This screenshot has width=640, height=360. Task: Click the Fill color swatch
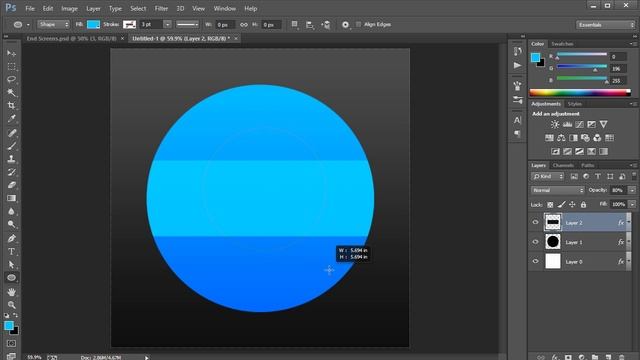(x=93, y=24)
